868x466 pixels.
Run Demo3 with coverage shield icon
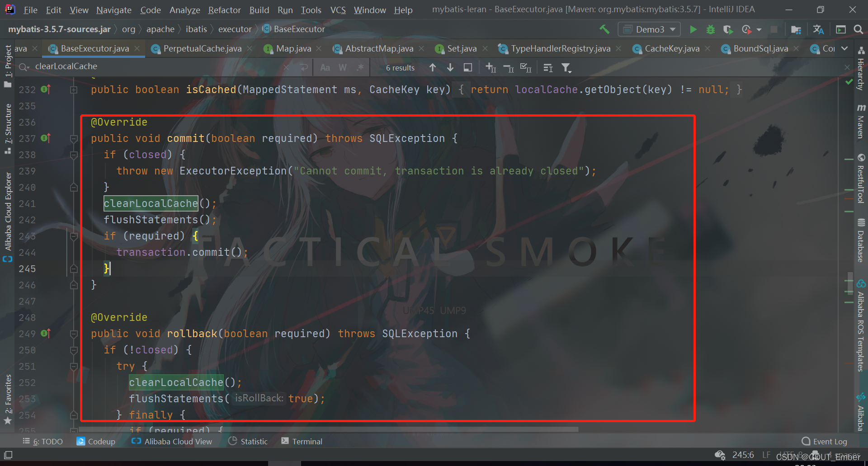pyautogui.click(x=728, y=29)
